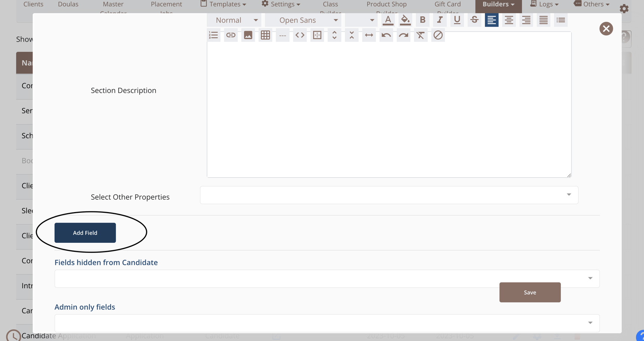644x341 pixels.
Task: Open the Settings menu
Action: pyautogui.click(x=281, y=4)
